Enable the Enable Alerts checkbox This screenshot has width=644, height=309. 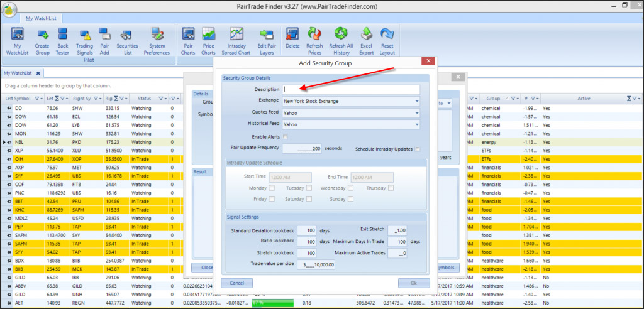tap(286, 136)
